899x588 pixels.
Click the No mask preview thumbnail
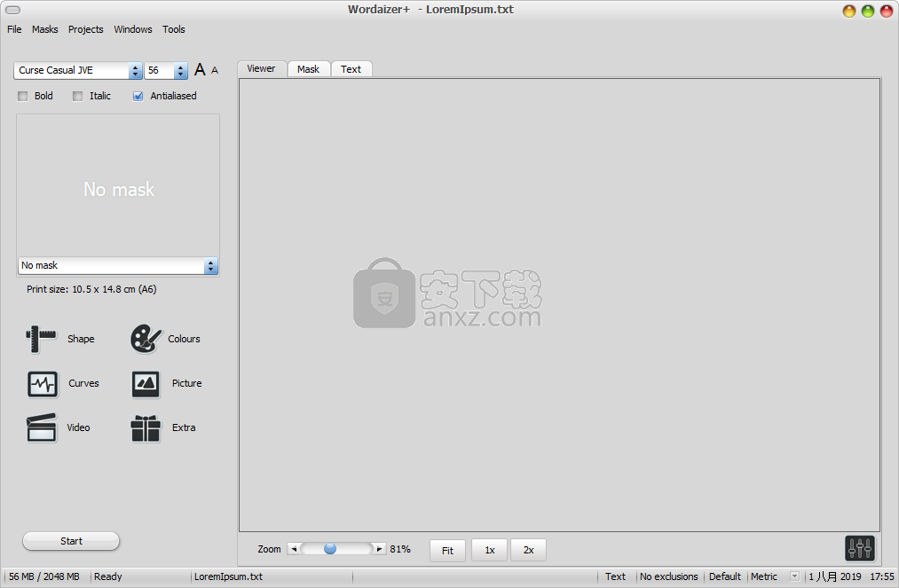(118, 185)
